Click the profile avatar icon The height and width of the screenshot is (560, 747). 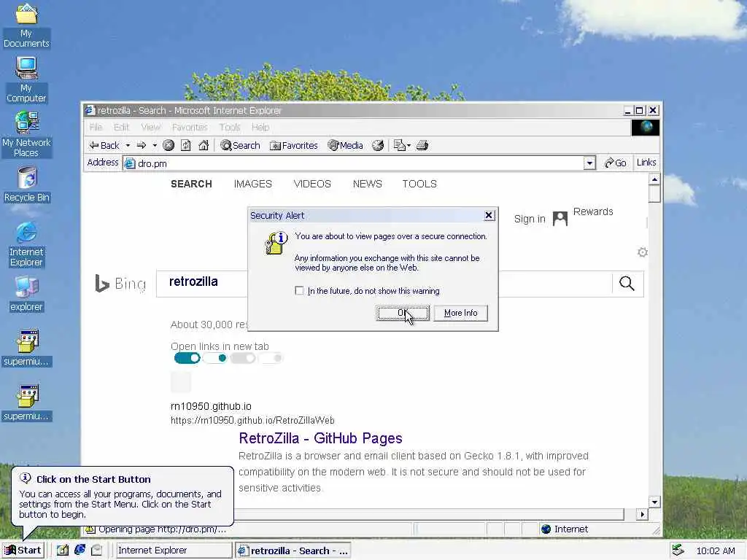point(560,219)
